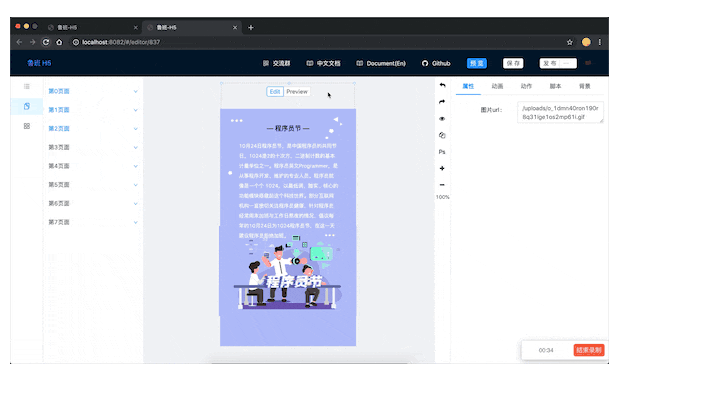Open the grid components icon in sidebar
Viewport: 702px width, 397px height.
27,126
